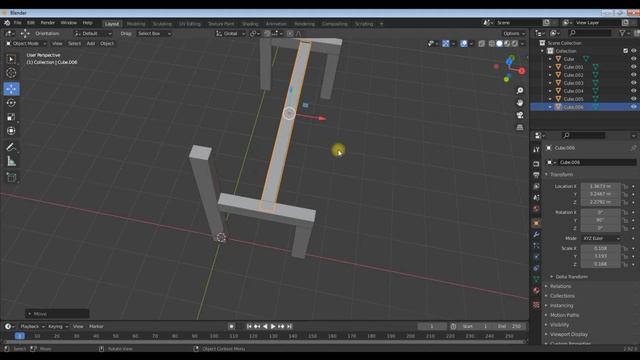640x360 pixels.
Task: Click the Rotation Y value field
Action: pyautogui.click(x=600, y=220)
